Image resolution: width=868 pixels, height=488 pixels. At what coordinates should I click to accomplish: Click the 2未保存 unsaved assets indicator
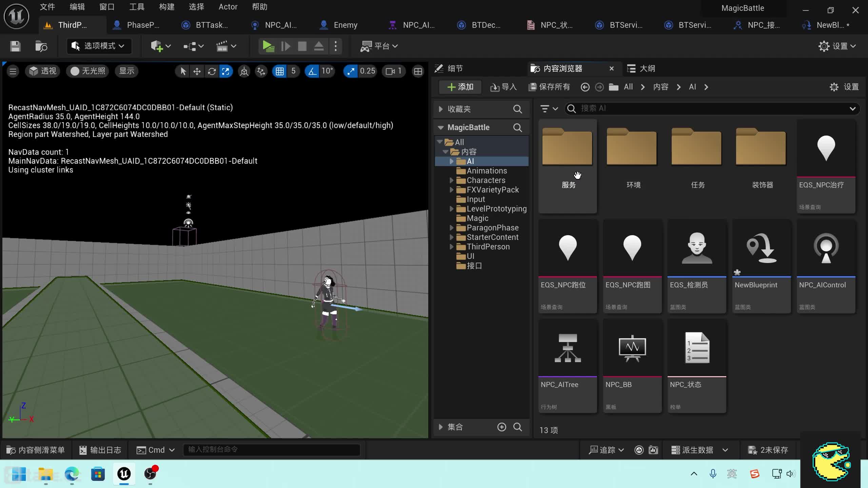768,450
